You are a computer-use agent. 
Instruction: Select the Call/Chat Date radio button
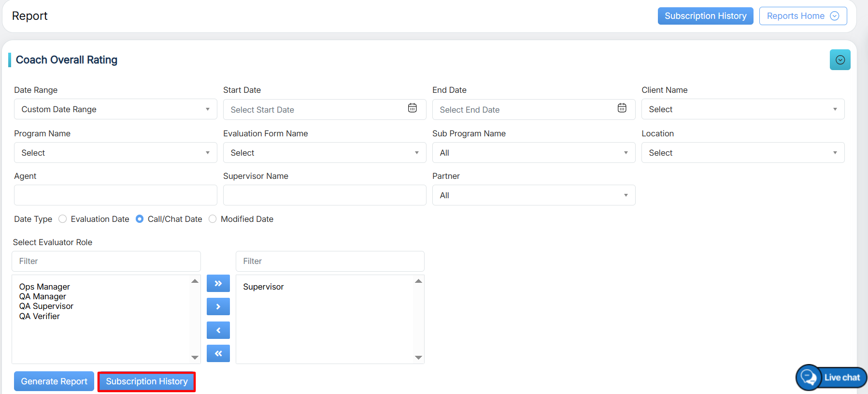[x=140, y=219]
